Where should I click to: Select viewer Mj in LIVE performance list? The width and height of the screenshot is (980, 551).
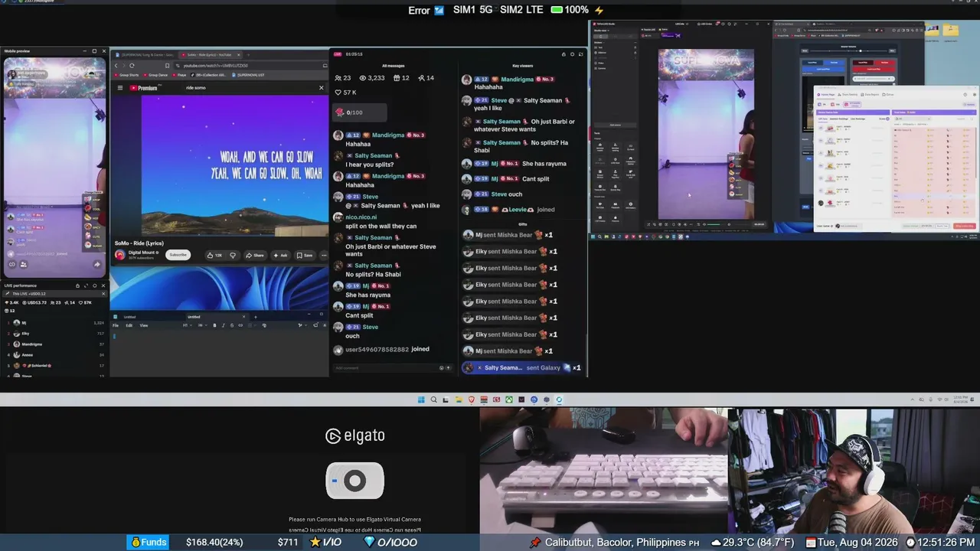pos(55,323)
